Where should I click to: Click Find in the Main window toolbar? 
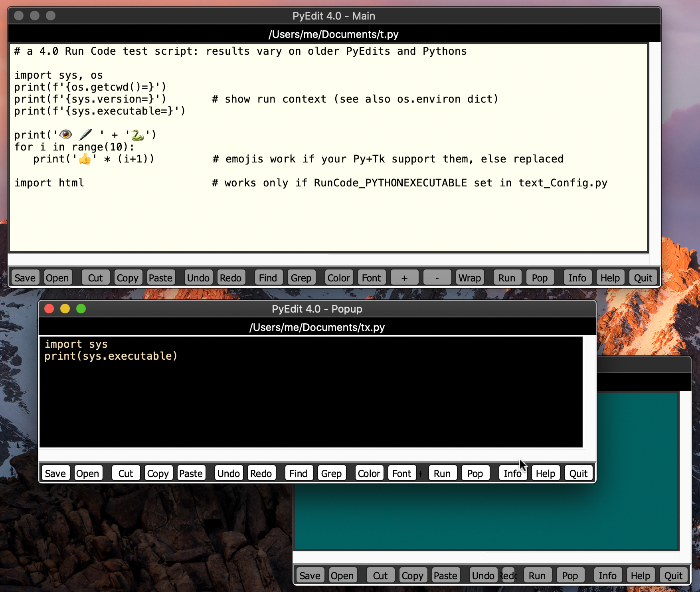[268, 277]
